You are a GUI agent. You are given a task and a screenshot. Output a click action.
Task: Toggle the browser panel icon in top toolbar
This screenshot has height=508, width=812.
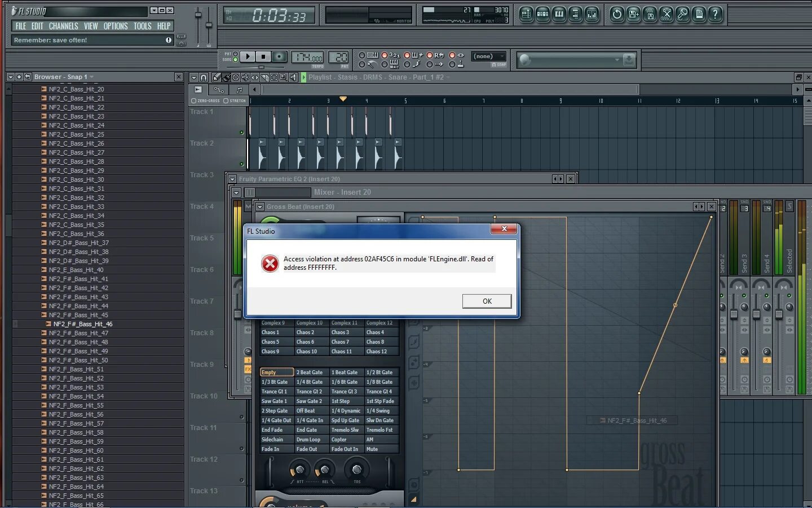tap(575, 14)
